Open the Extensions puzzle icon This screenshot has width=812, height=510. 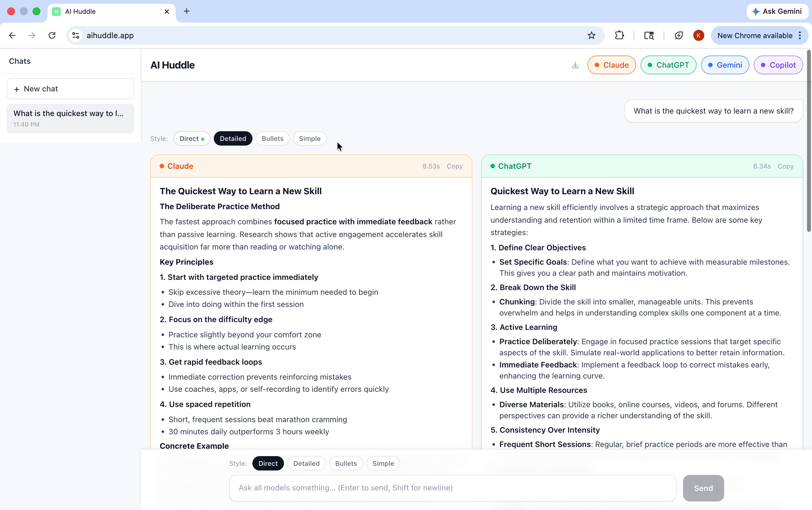click(619, 35)
